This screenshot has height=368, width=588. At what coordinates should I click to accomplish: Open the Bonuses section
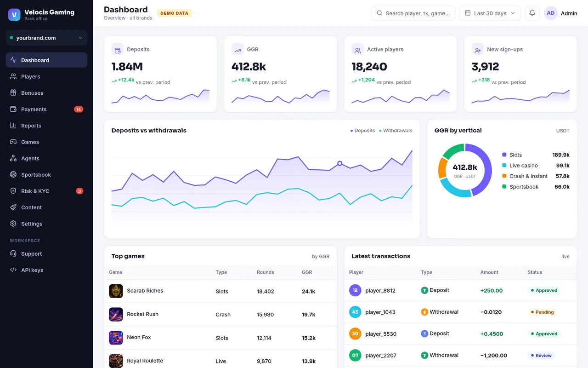click(x=46, y=93)
